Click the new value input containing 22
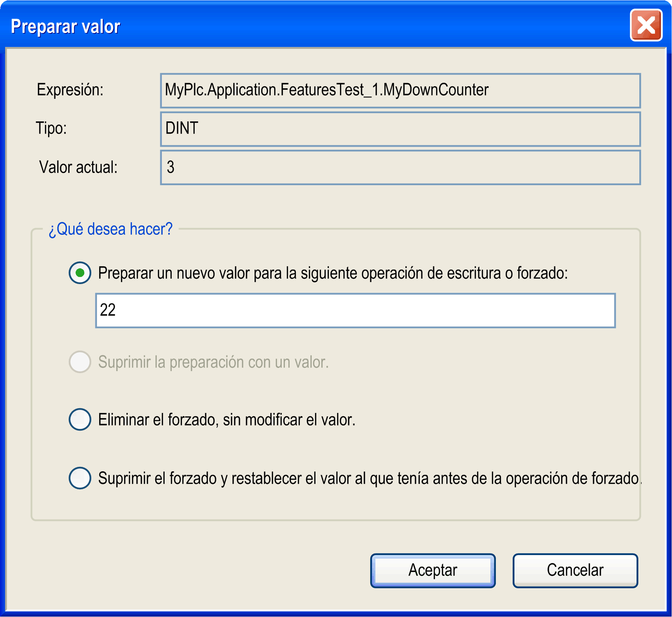The image size is (672, 617). click(355, 310)
